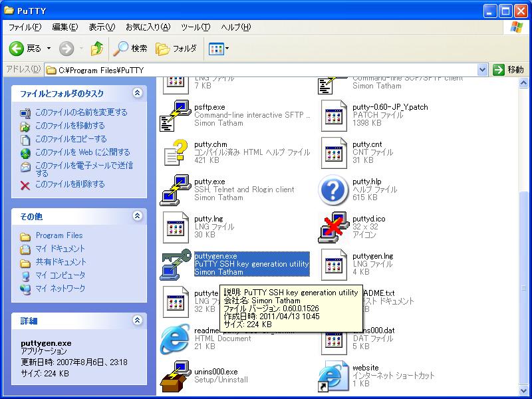Image resolution: width=532 pixels, height=399 pixels.
Task: Select the putty.hlp help file icon
Action: pyautogui.click(x=334, y=190)
